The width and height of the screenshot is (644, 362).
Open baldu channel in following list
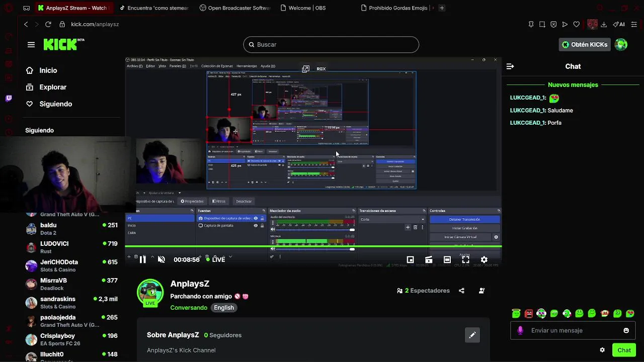[x=71, y=229]
